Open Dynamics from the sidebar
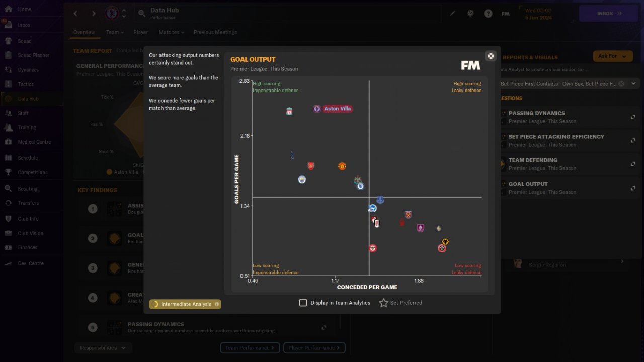 28,70
